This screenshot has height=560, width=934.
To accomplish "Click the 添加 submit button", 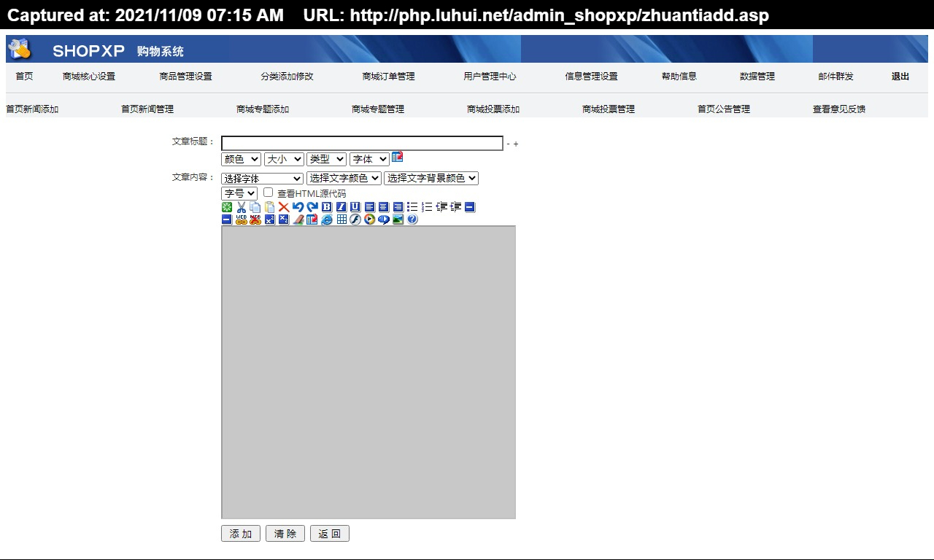I will click(241, 534).
